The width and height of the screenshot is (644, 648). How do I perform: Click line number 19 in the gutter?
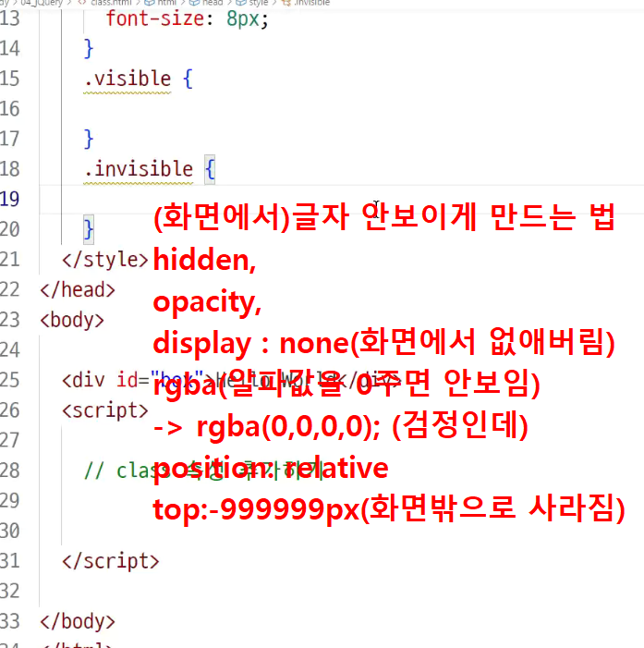[x=9, y=199]
